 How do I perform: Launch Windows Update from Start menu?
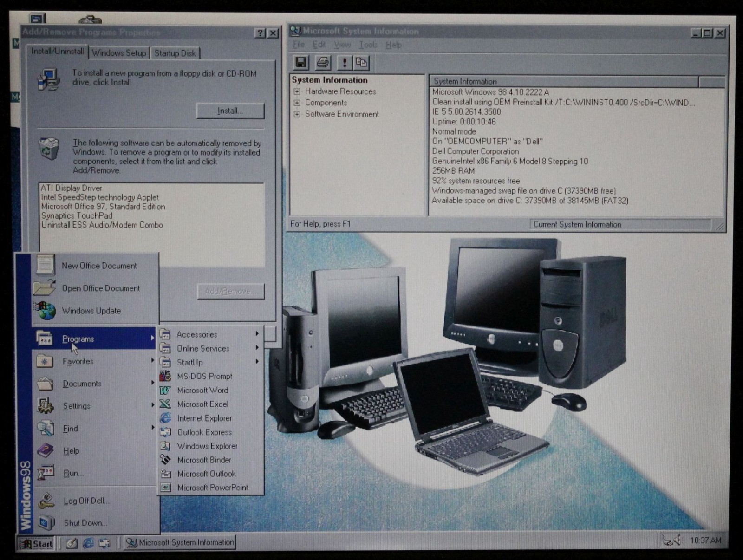95,311
